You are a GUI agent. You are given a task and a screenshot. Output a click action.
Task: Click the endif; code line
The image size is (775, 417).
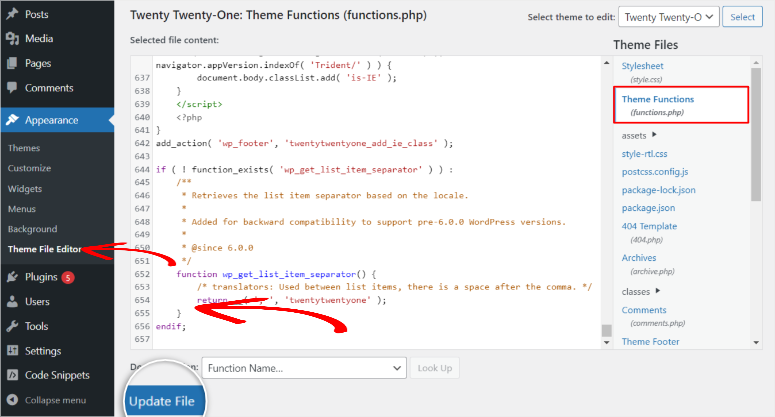171,326
